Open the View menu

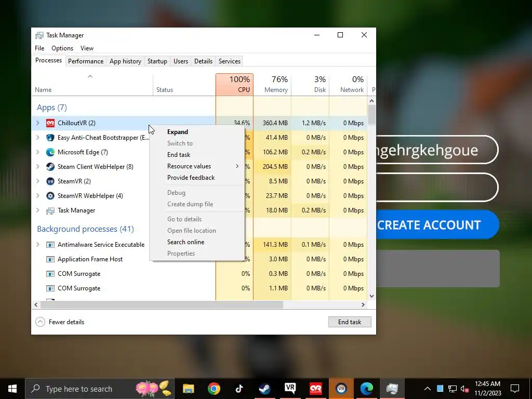(x=87, y=48)
